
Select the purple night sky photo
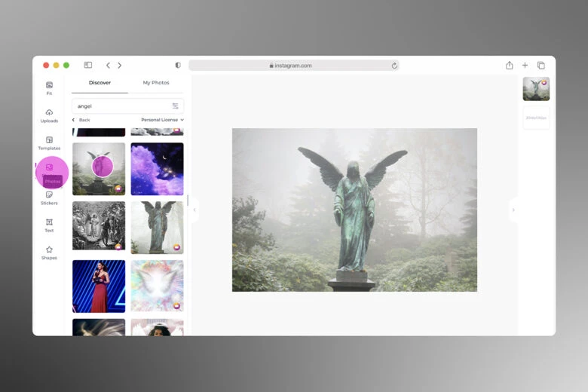pos(157,169)
